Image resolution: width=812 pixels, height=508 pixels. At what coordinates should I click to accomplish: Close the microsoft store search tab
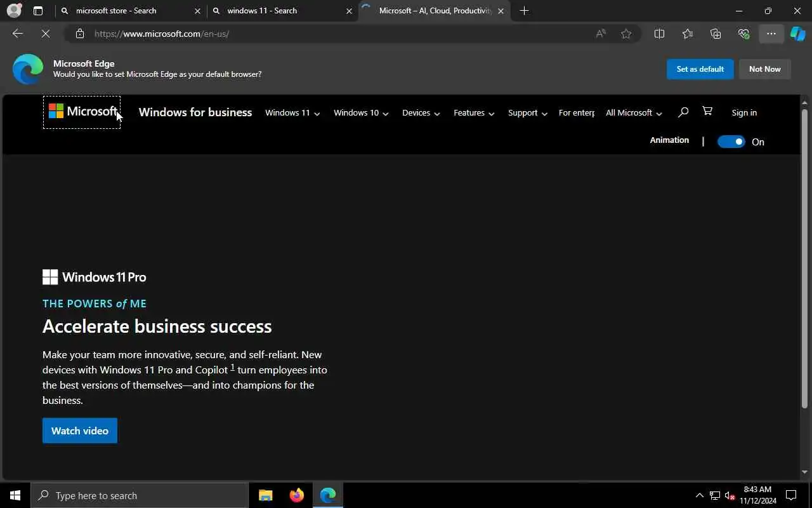tap(197, 11)
